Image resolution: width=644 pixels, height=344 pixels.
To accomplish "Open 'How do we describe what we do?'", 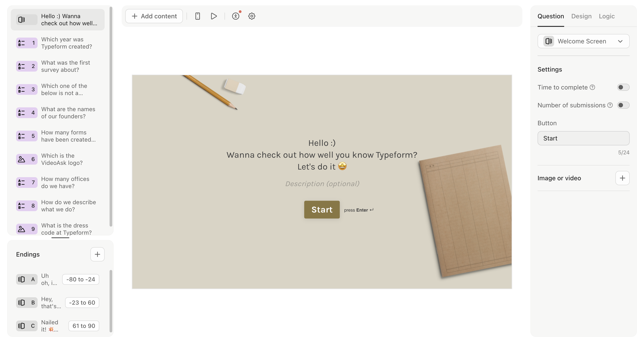I will tap(68, 206).
